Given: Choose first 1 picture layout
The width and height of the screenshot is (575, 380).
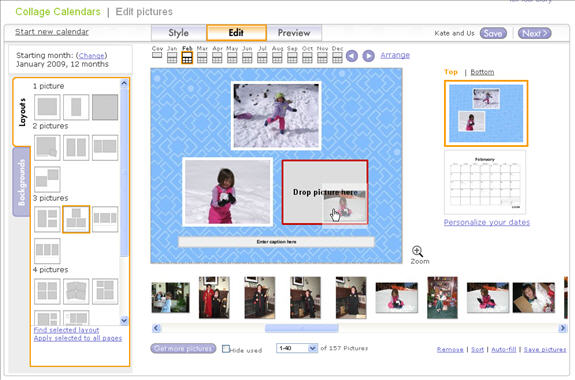Looking at the screenshot, I should point(47,107).
